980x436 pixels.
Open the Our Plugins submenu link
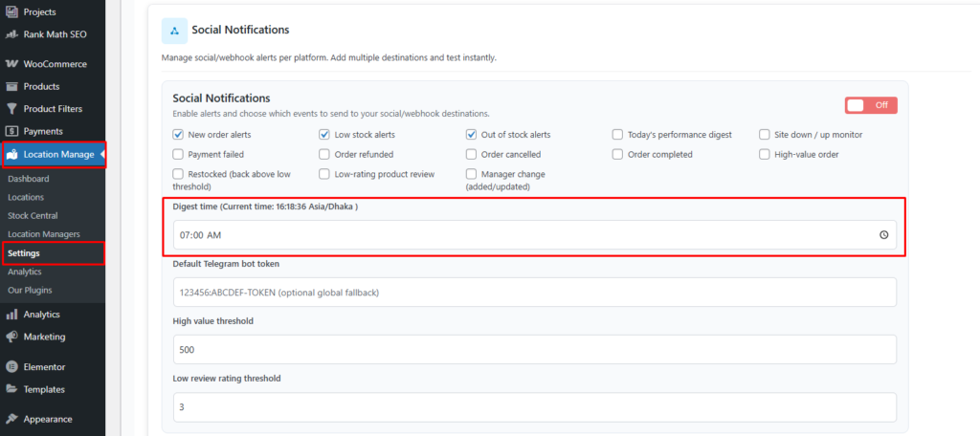click(30, 290)
